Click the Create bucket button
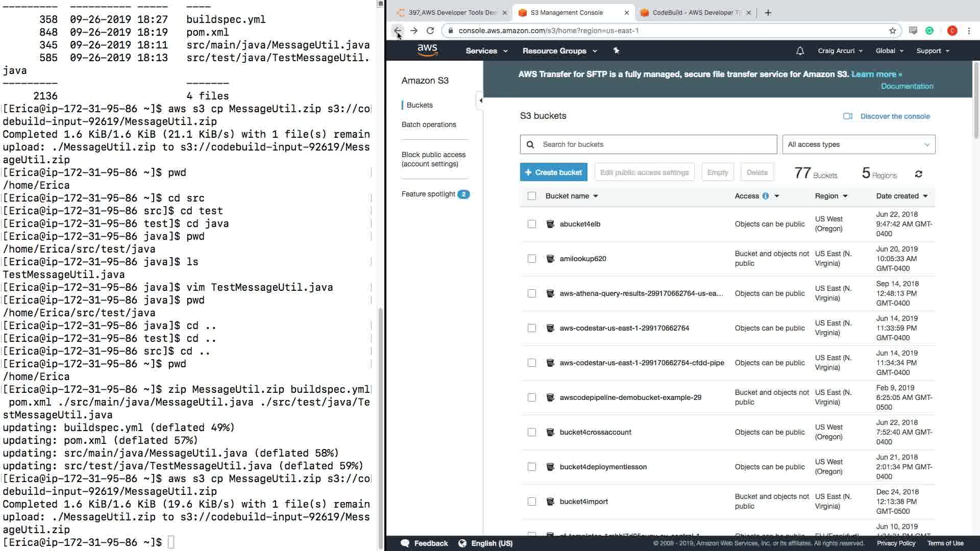Screen dimensions: 980x551 pos(553,172)
